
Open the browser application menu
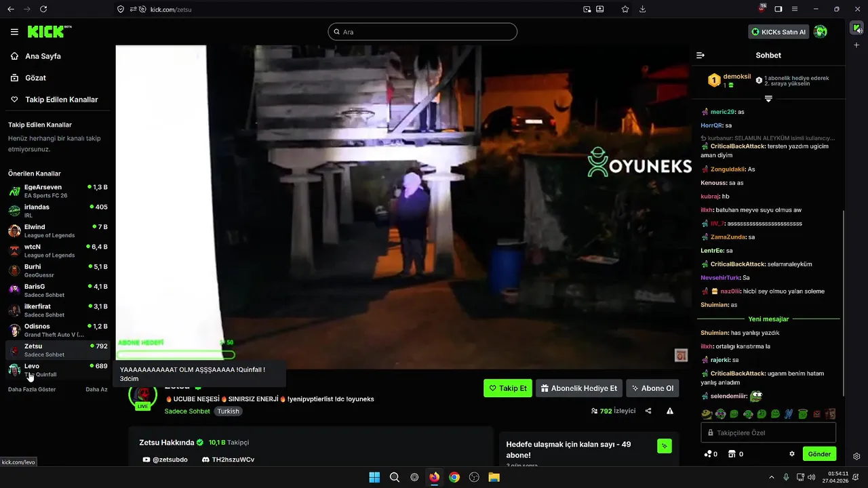[795, 9]
